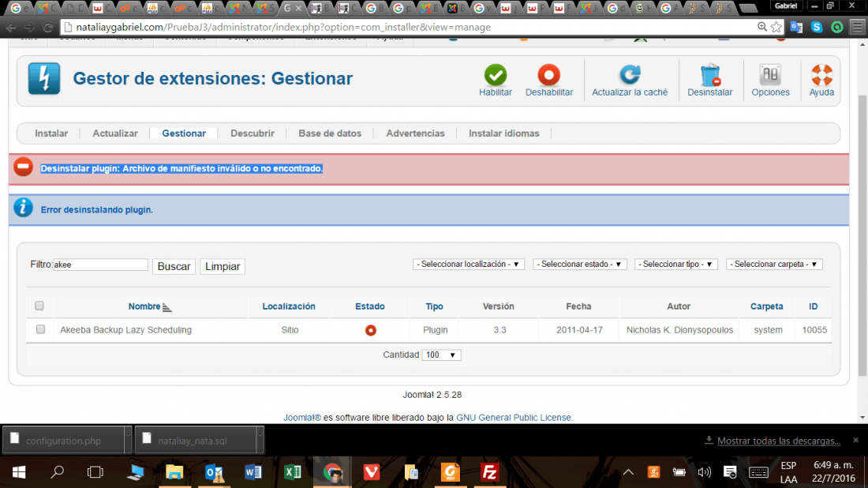Click Mostrar todas las descargas link
The image size is (868, 488).
tap(778, 441)
